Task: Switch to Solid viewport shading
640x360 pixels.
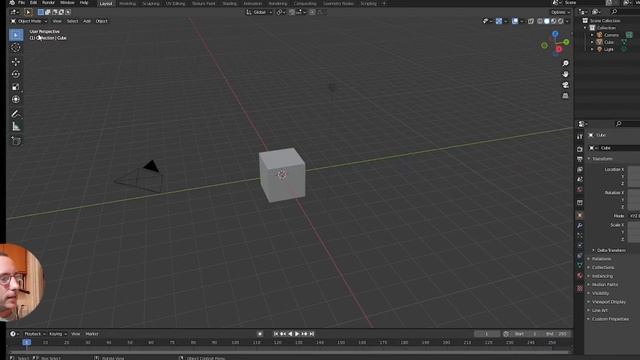Action: (547, 21)
